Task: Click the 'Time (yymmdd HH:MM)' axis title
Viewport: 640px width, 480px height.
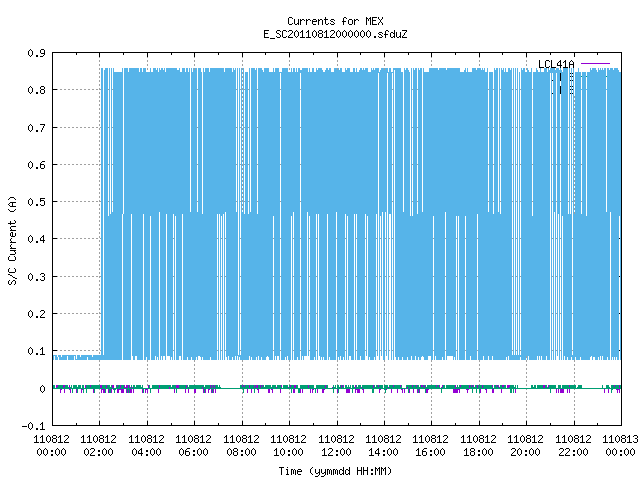Action: pyautogui.click(x=335, y=471)
